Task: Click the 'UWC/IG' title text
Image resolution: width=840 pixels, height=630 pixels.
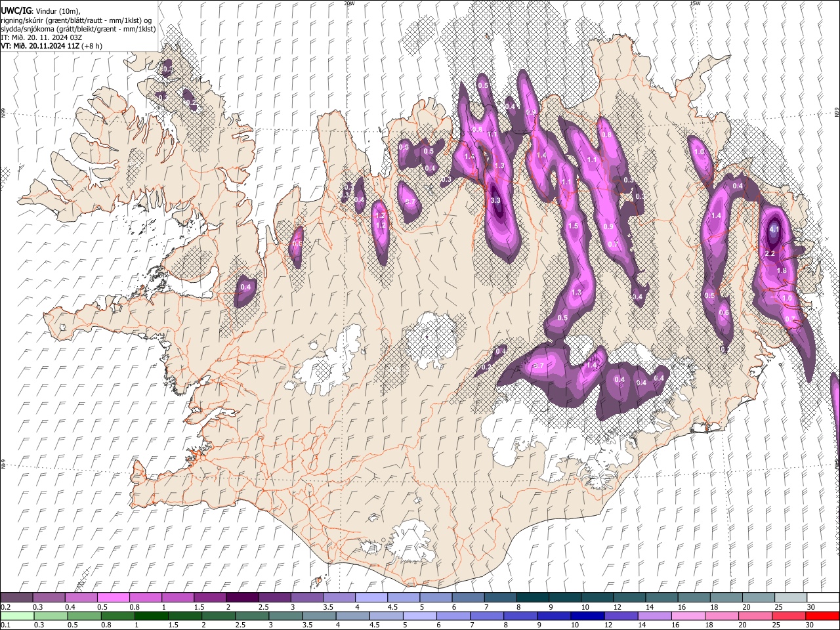Action: click(15, 11)
